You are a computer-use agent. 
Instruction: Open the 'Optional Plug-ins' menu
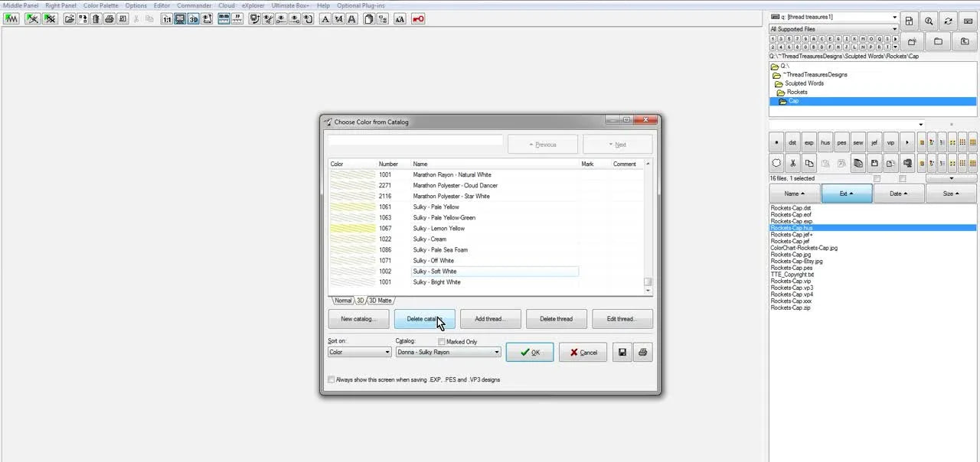click(361, 5)
